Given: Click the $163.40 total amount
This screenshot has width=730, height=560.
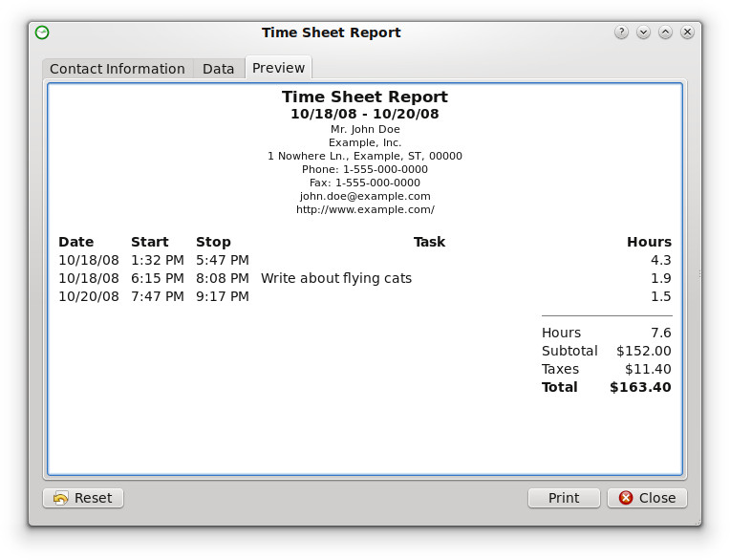Looking at the screenshot, I should pyautogui.click(x=640, y=387).
